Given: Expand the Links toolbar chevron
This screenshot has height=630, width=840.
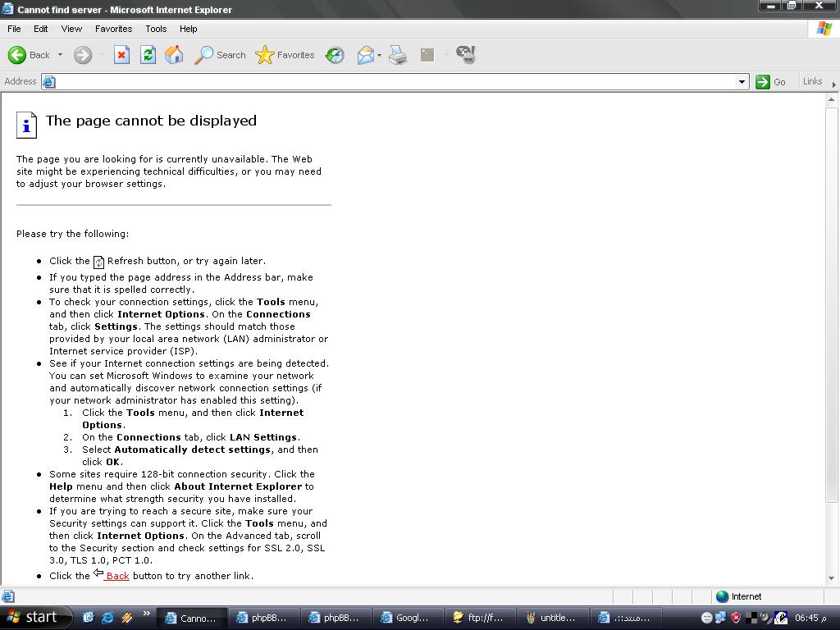Looking at the screenshot, I should (833, 84).
